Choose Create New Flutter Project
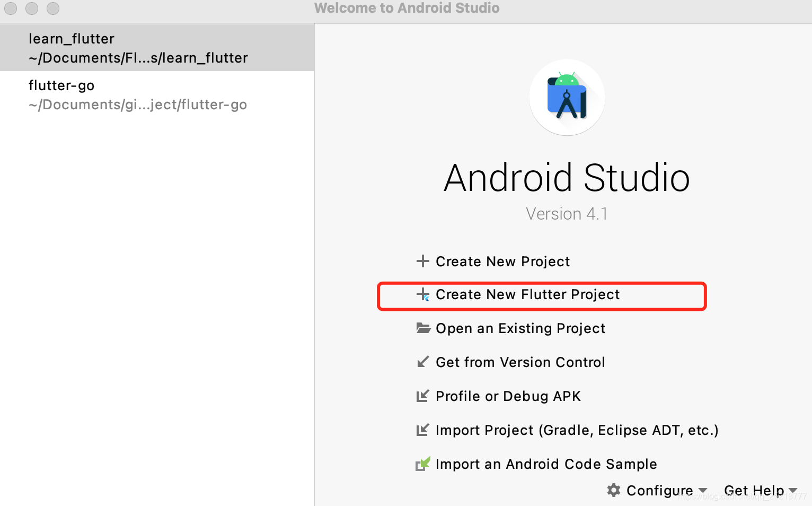The width and height of the screenshot is (812, 506). 527,294
